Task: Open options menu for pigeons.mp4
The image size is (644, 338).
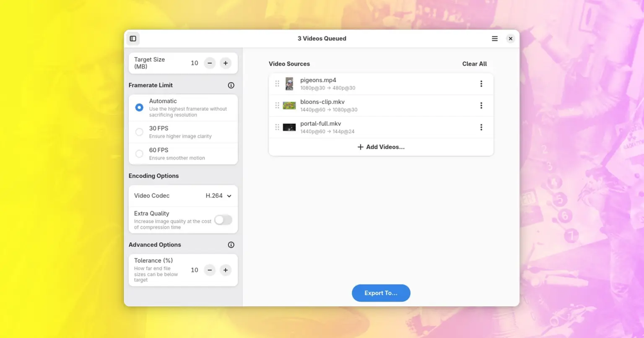Action: tap(481, 84)
